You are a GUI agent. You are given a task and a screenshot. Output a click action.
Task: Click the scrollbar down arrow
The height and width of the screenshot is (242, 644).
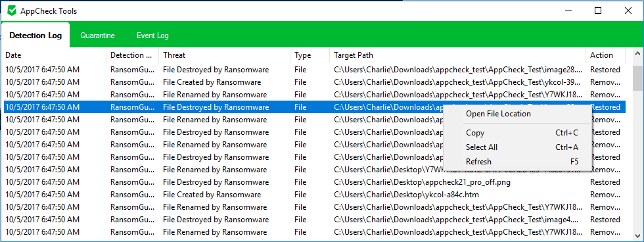[x=637, y=235]
